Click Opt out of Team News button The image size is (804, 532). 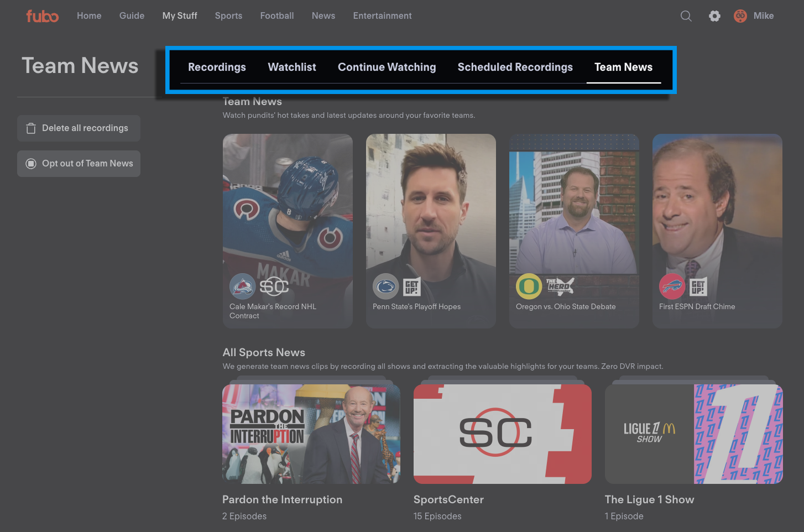click(79, 164)
